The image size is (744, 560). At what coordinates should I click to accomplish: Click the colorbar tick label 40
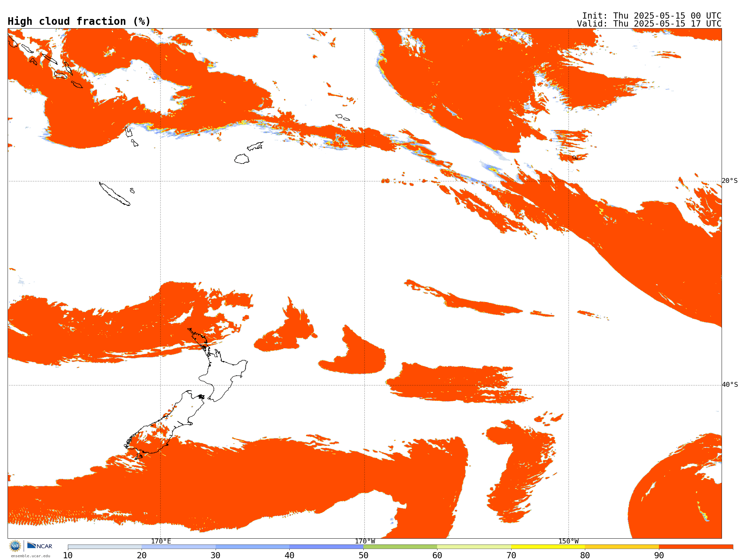point(289,556)
